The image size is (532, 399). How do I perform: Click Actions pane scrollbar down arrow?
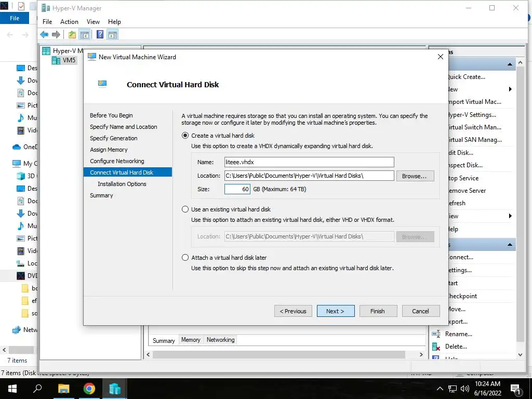[x=520, y=354]
